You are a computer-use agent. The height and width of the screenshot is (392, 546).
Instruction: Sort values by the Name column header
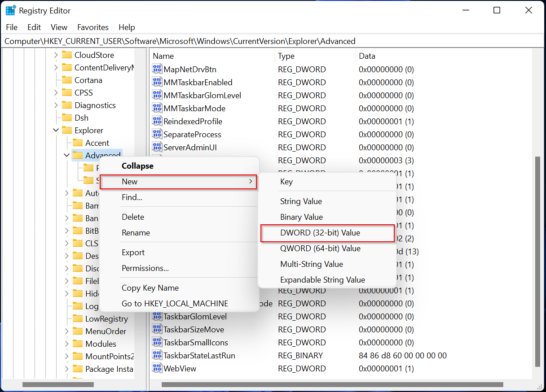pos(212,56)
